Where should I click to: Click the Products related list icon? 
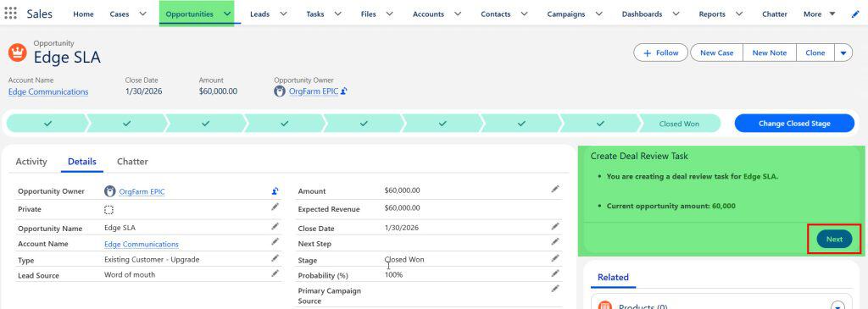[x=605, y=306]
